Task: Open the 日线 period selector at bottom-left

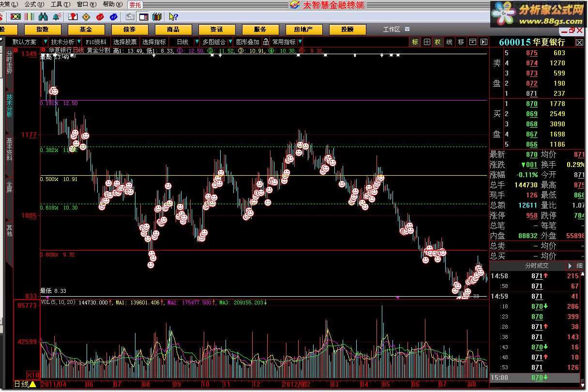Action: click(25, 384)
